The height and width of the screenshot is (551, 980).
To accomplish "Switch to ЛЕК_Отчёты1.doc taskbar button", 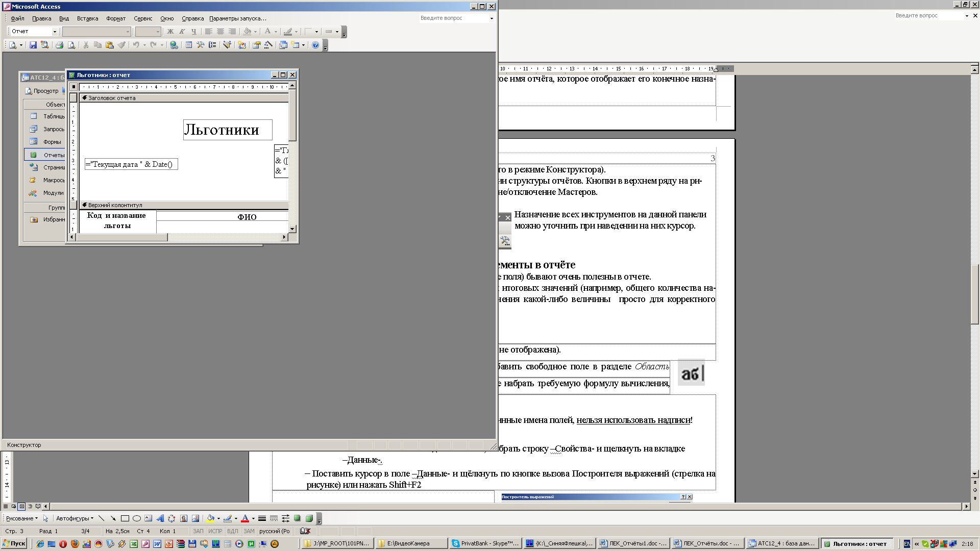I will coord(632,543).
